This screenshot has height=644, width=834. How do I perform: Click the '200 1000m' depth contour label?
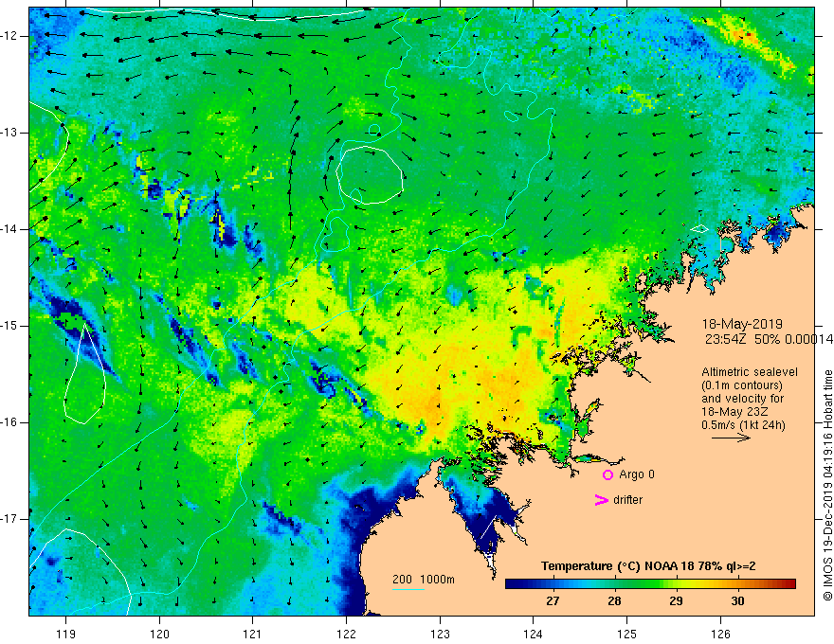click(x=424, y=580)
